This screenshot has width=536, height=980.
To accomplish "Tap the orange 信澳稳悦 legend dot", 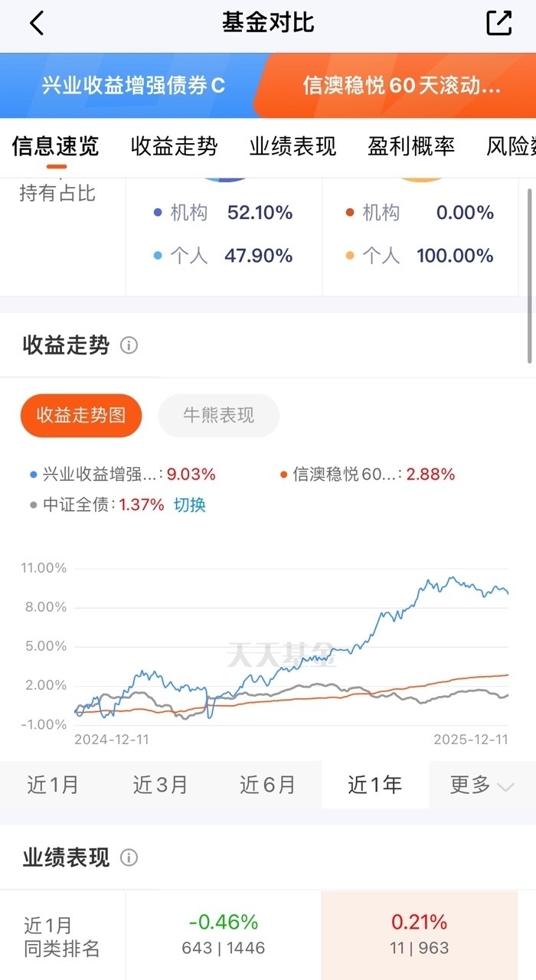I will click(284, 475).
